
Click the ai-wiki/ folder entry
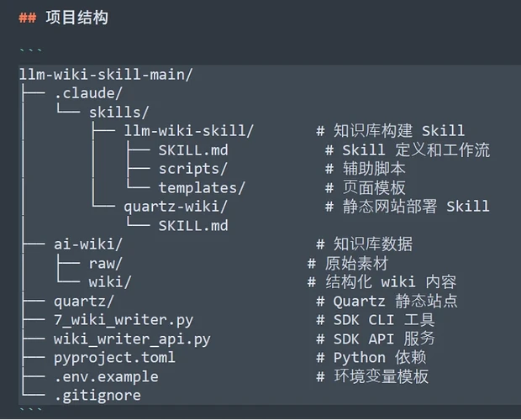point(88,244)
